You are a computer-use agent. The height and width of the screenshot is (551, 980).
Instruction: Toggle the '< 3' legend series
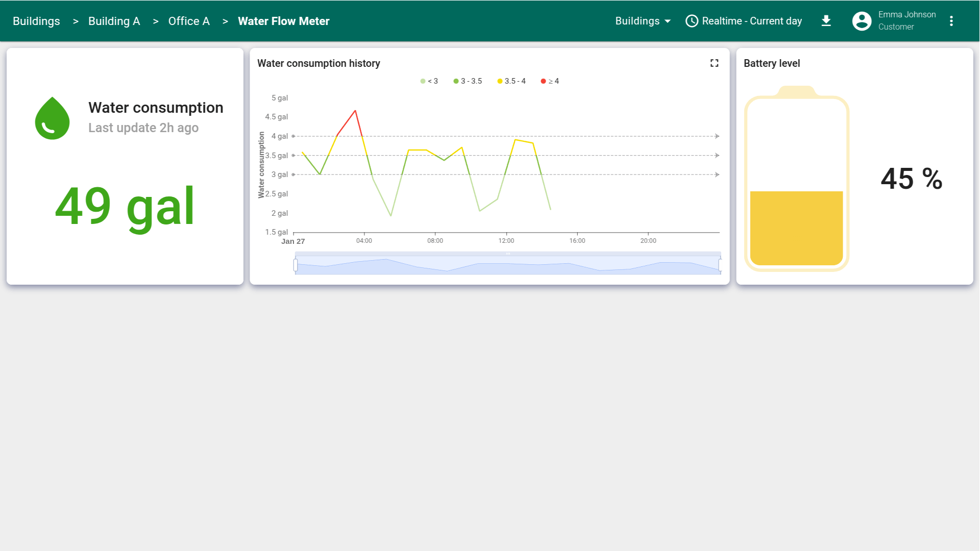(429, 81)
